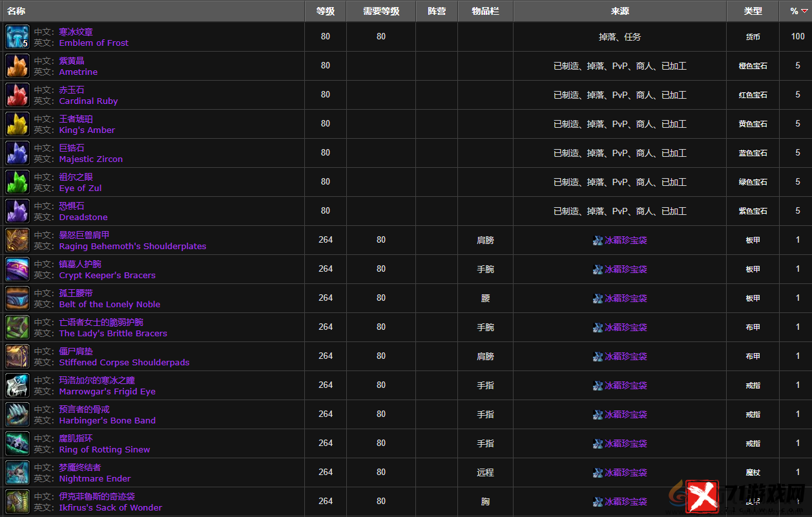Open the Emblem of Frost link
The image size is (812, 517).
point(94,43)
